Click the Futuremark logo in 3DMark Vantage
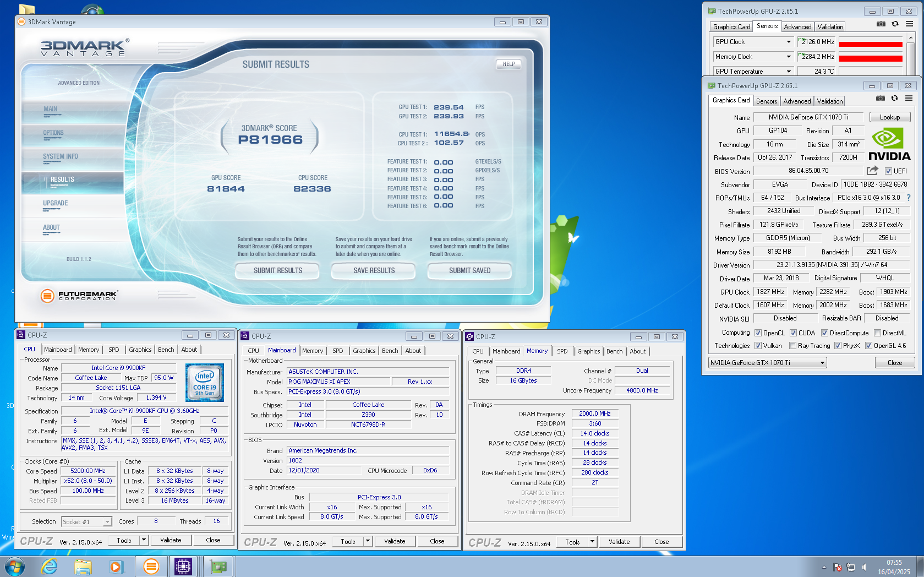This screenshot has height=577, width=924. click(79, 296)
